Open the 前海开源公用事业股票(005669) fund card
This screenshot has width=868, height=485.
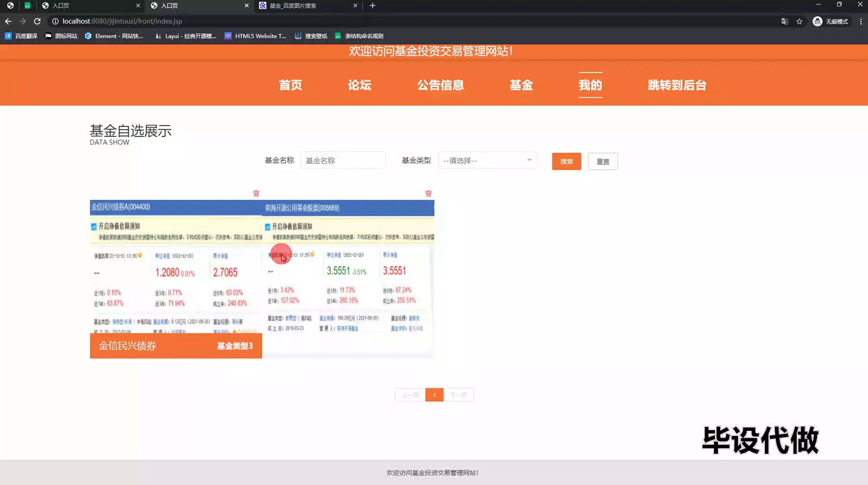pos(348,279)
